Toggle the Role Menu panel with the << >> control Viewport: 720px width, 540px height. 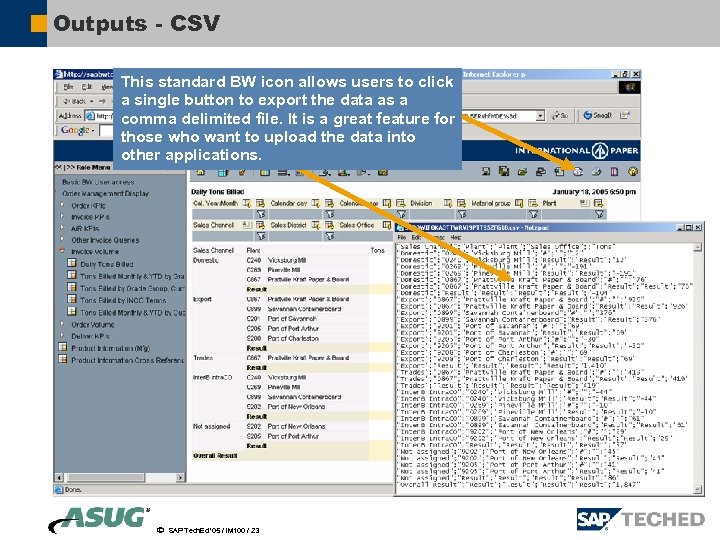(x=63, y=168)
